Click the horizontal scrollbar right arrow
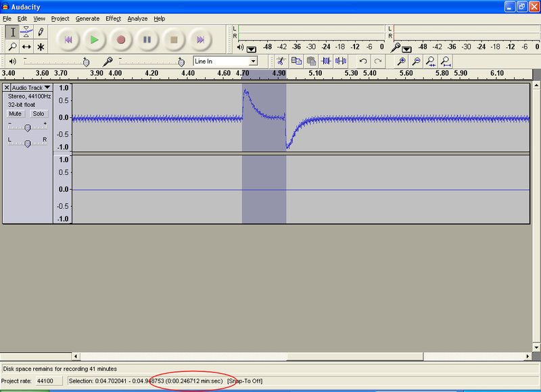Image resolution: width=541 pixels, height=392 pixels. pos(527,356)
